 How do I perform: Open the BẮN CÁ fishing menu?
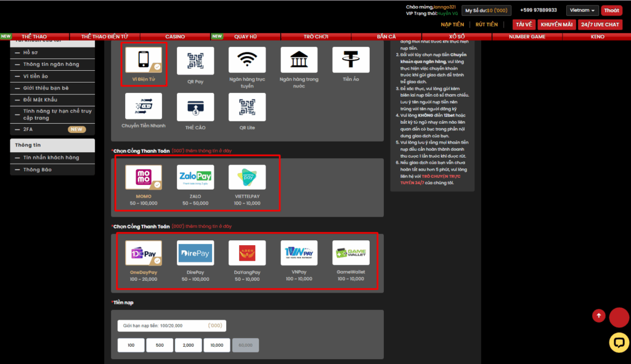pos(386,36)
